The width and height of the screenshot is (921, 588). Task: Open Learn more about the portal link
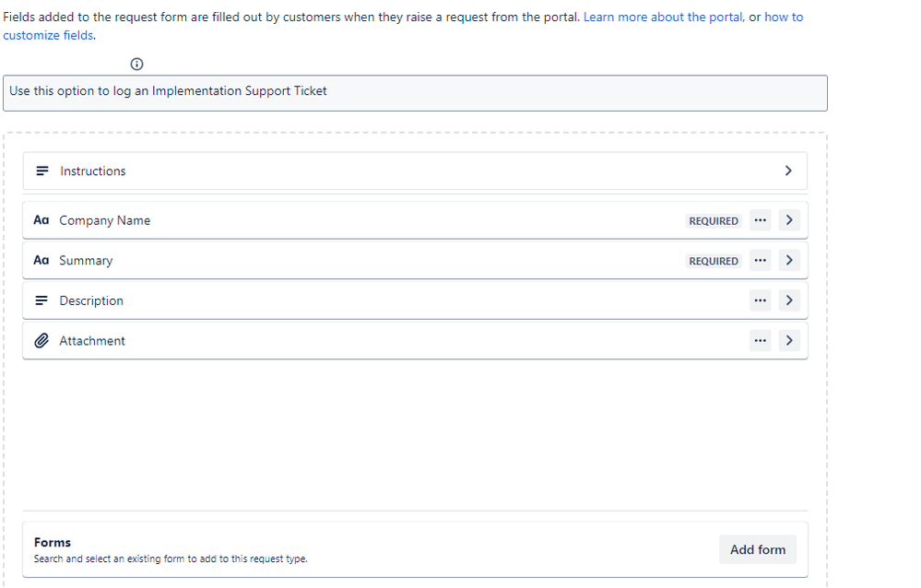click(663, 18)
